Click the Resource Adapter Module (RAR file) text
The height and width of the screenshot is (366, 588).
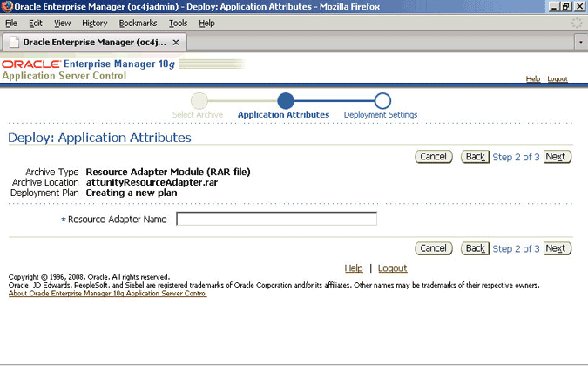[x=168, y=173]
